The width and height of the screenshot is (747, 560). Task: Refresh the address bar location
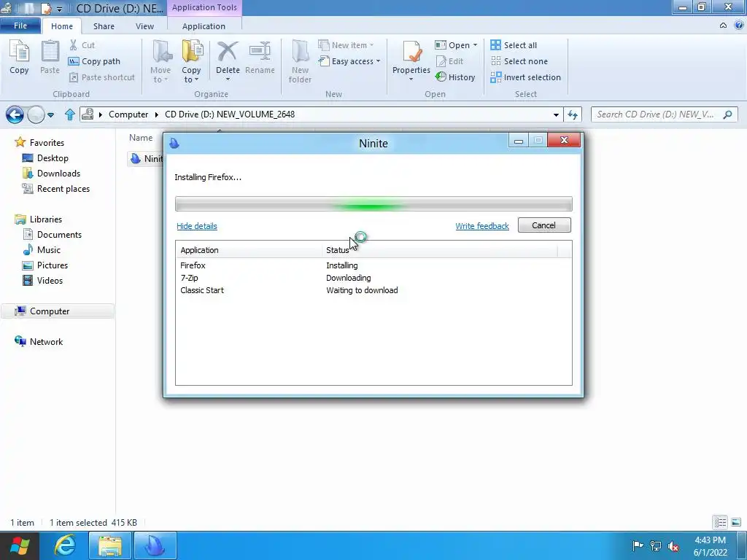[x=572, y=114]
